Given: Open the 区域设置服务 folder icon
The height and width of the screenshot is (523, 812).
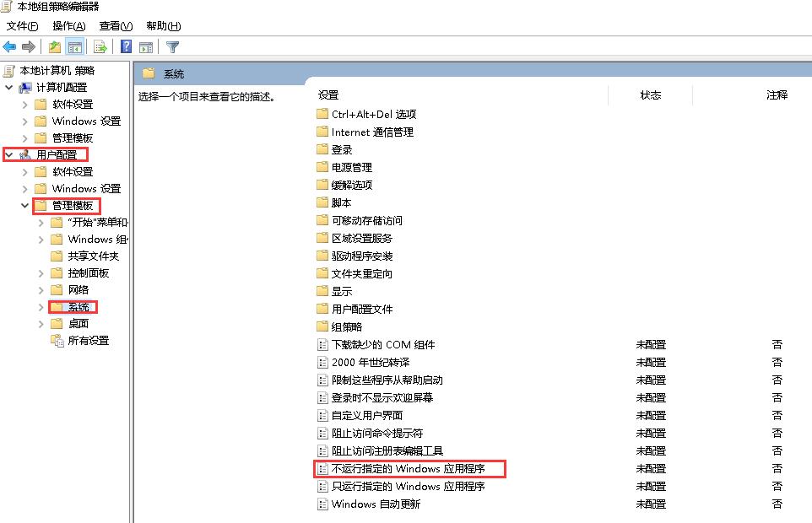Looking at the screenshot, I should [322, 238].
